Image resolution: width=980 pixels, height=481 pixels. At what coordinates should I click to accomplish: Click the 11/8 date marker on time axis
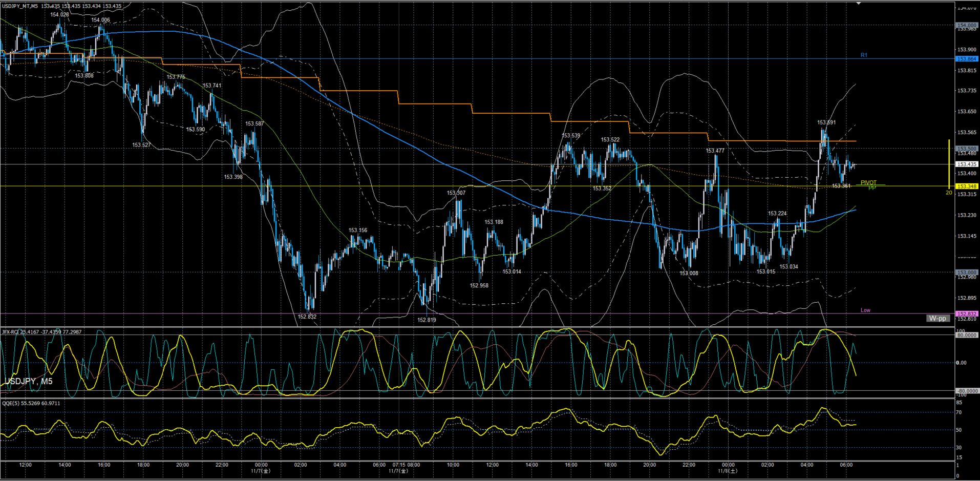click(x=728, y=470)
